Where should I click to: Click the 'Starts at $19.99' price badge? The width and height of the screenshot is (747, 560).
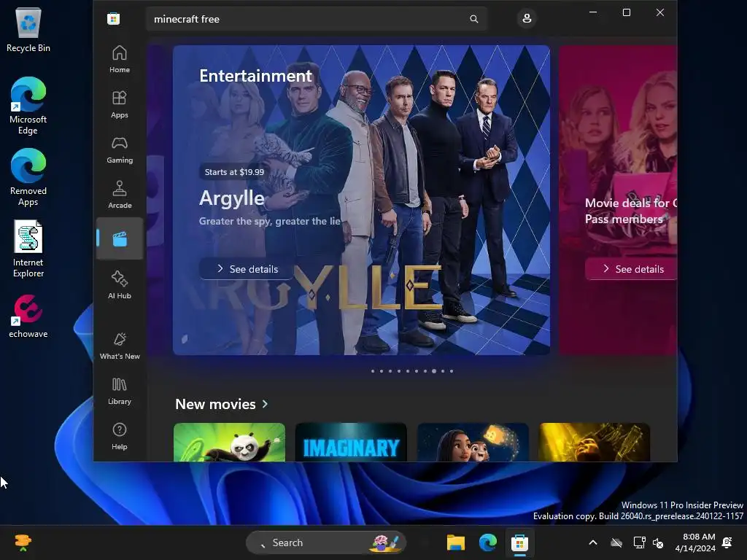coord(234,172)
